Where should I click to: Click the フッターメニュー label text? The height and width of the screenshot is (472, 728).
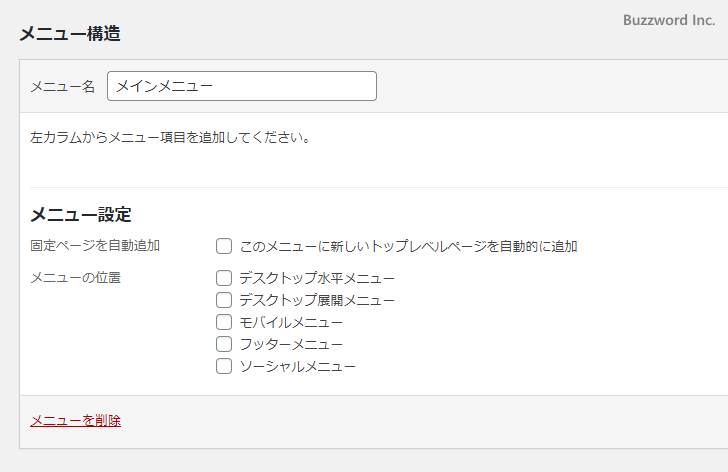[x=291, y=344]
